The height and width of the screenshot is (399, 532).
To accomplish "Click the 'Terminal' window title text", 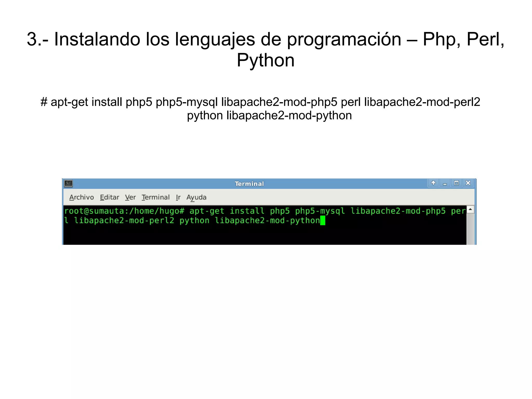I will [249, 184].
